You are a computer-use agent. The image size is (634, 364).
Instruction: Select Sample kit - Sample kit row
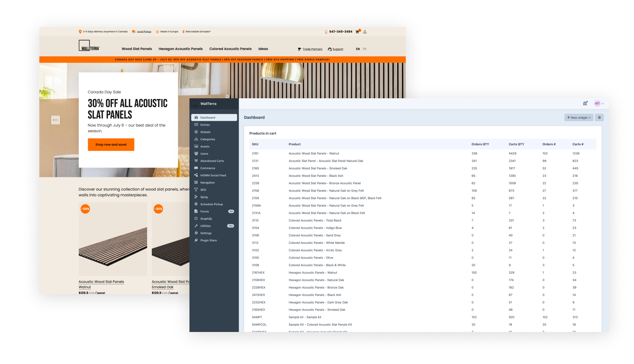click(423, 317)
